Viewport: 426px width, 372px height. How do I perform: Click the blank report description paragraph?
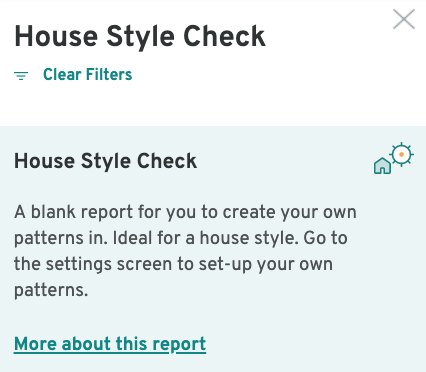185,251
